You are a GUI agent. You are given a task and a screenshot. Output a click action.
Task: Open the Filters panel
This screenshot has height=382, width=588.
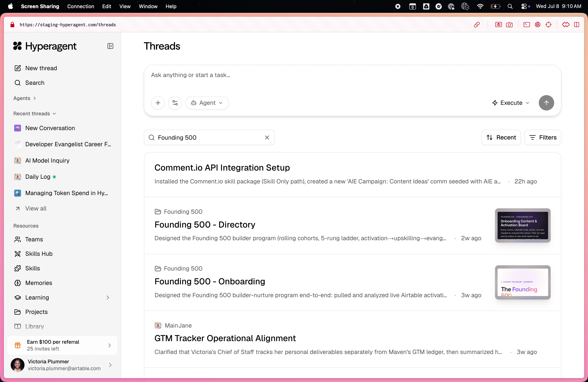(x=542, y=137)
